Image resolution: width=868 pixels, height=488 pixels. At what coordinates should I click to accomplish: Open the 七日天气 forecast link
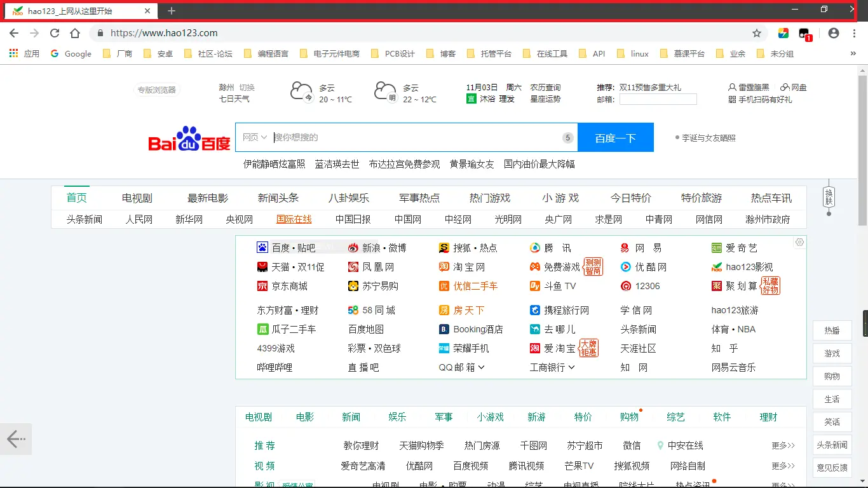coord(234,99)
